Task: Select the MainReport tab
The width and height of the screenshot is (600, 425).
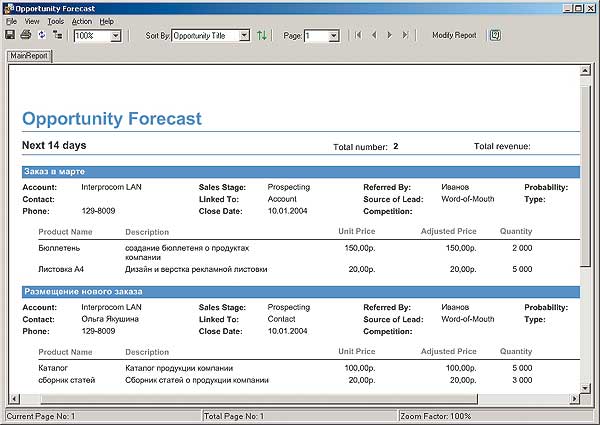Action: tap(29, 56)
